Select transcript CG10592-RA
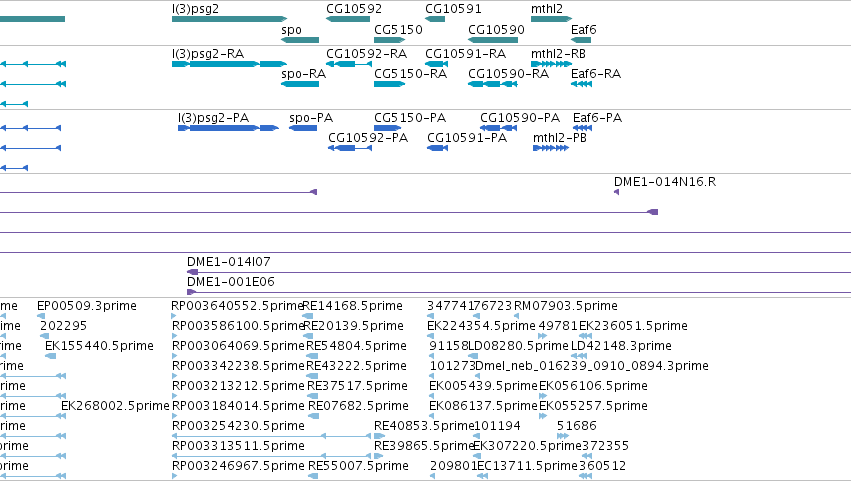Screen dimensions: 851x481 [366, 54]
